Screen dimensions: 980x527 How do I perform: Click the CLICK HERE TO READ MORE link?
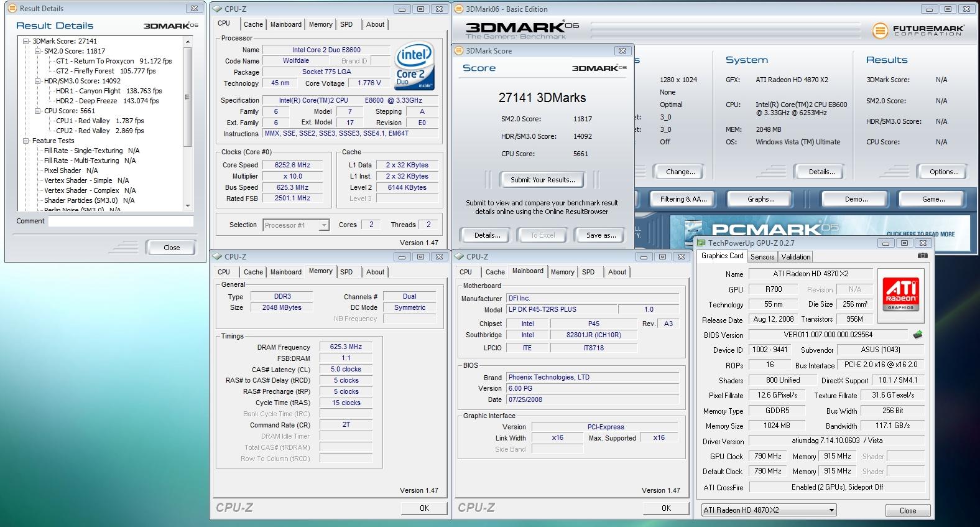pos(921,235)
